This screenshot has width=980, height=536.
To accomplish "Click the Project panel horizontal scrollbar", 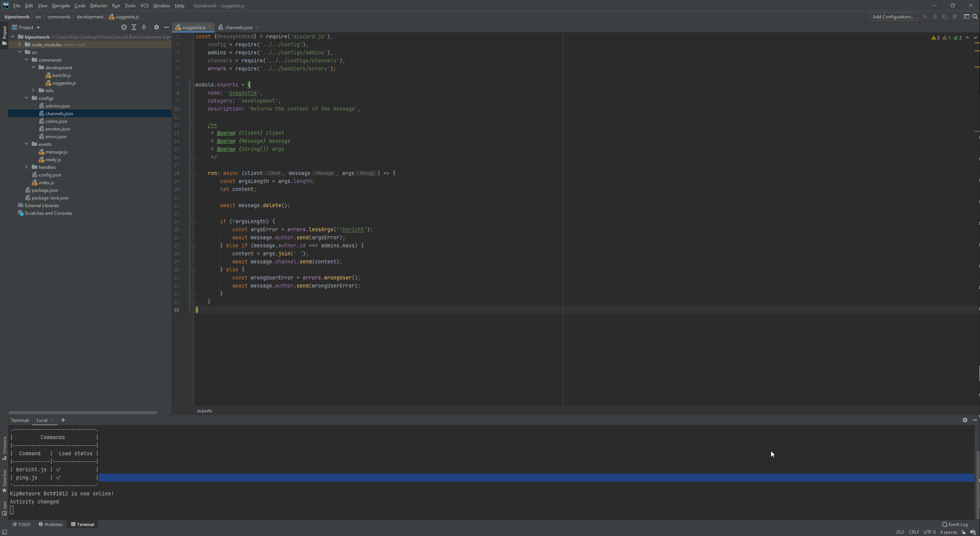I will [82, 413].
